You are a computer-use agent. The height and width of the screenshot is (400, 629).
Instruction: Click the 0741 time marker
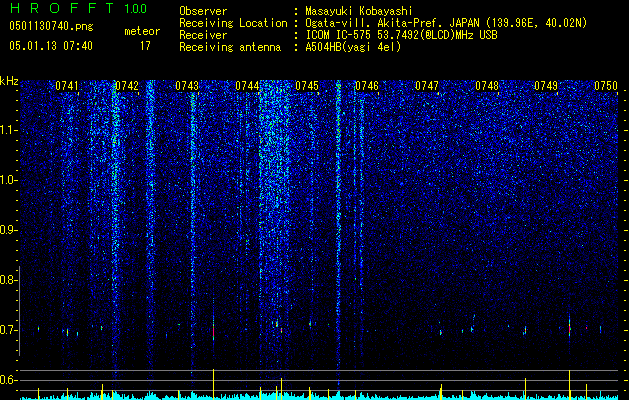[67, 86]
